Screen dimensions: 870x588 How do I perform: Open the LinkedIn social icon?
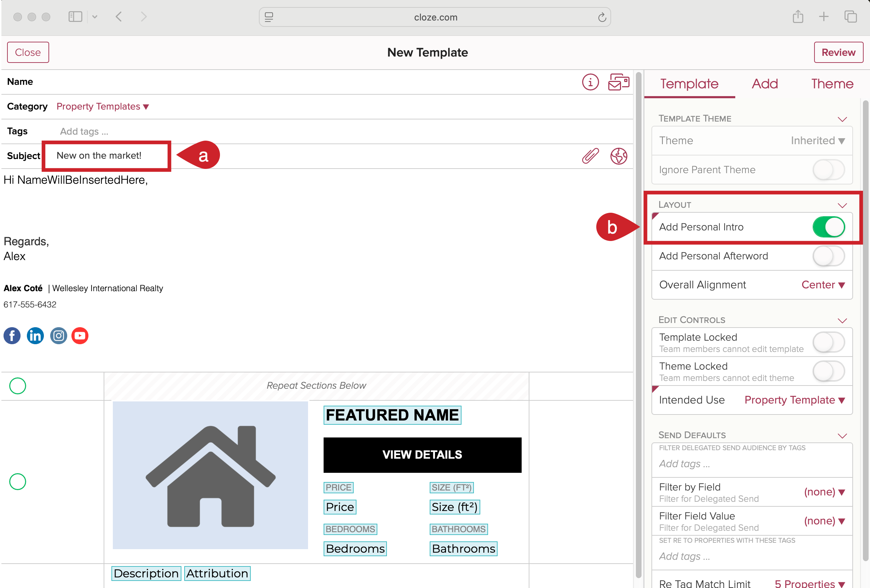35,335
